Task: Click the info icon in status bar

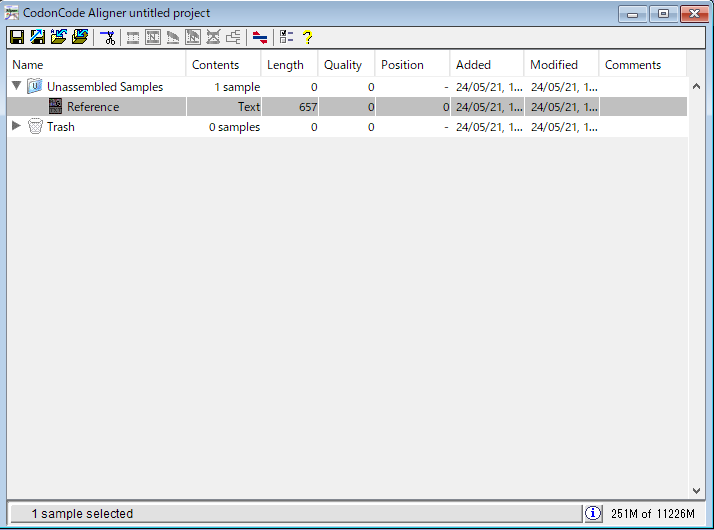Action: pos(593,514)
